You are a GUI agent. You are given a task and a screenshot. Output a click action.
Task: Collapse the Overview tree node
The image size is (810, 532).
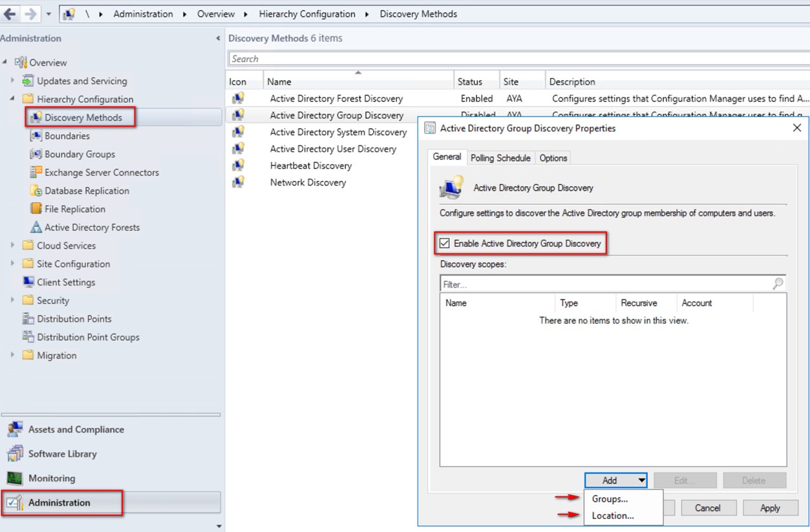(5, 62)
